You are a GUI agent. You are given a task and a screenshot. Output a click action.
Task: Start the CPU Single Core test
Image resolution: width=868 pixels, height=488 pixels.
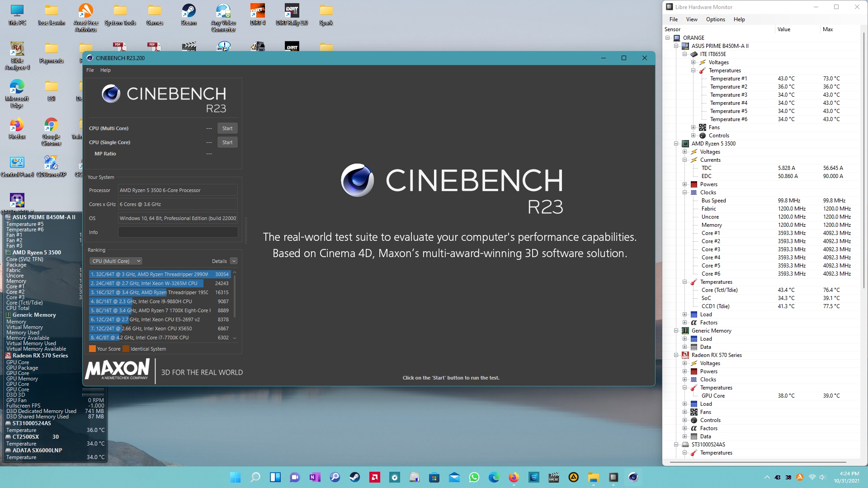pyautogui.click(x=227, y=142)
